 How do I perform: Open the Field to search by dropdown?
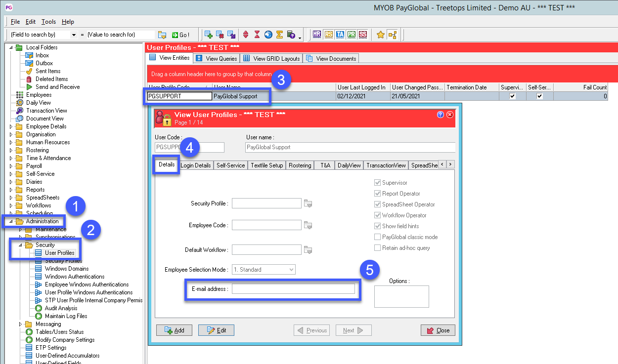tap(74, 35)
